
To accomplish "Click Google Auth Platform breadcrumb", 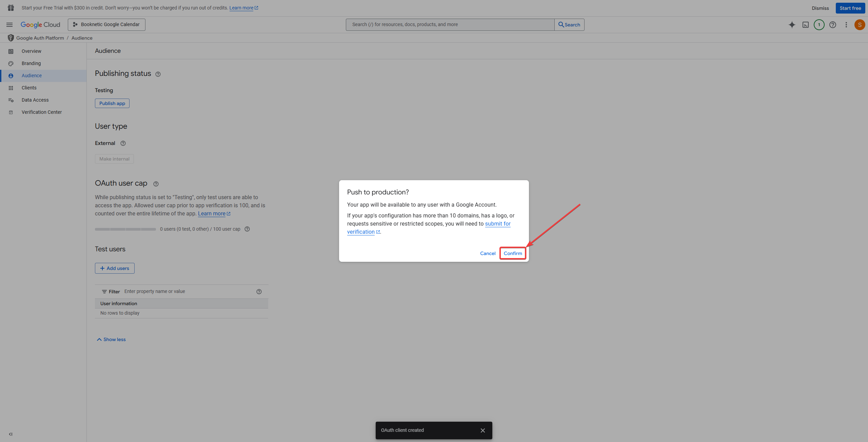I will point(40,38).
